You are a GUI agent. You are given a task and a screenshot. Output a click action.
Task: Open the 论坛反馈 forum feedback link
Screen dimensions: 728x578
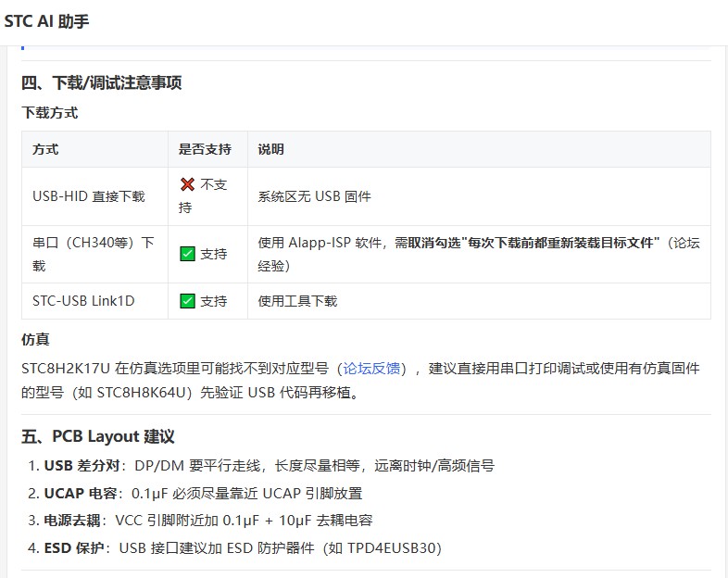pyautogui.click(x=371, y=369)
